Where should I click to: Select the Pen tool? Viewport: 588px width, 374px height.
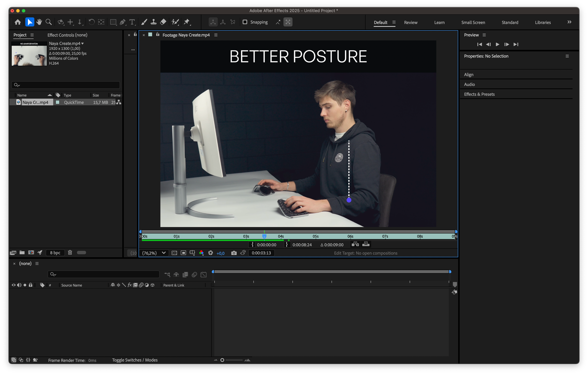coord(123,22)
